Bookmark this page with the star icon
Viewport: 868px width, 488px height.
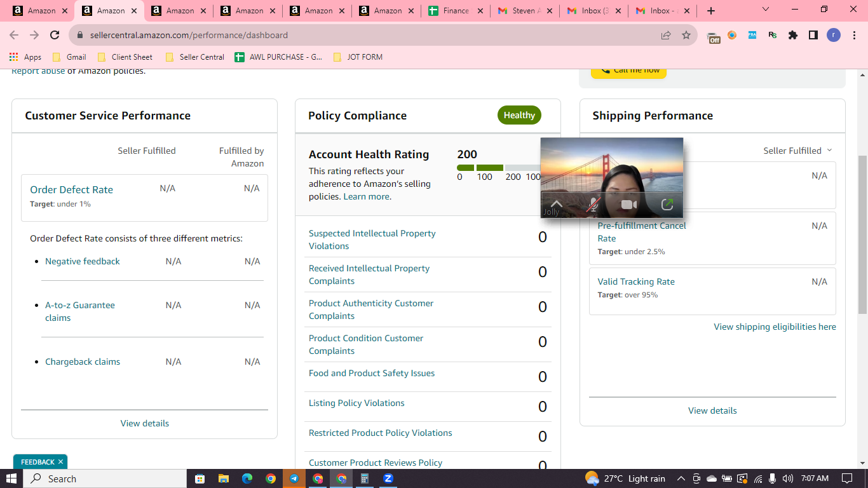tap(686, 35)
